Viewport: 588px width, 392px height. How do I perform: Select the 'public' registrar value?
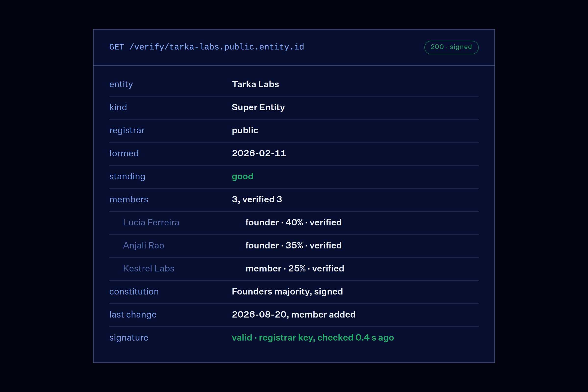click(245, 131)
